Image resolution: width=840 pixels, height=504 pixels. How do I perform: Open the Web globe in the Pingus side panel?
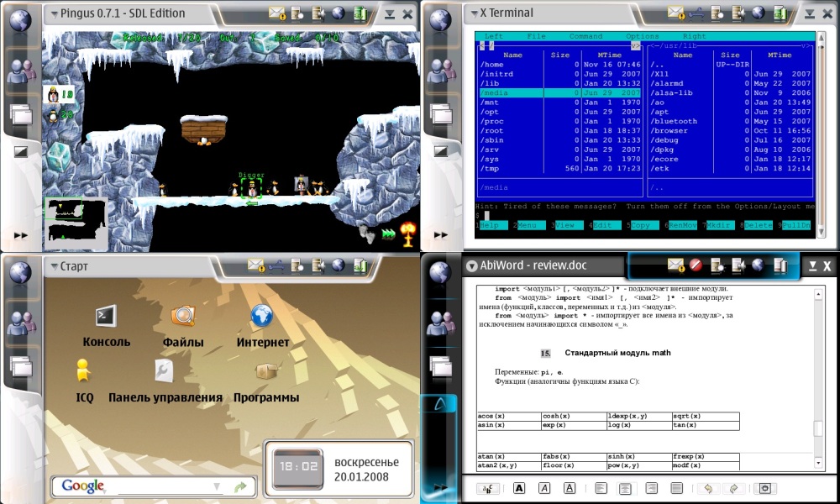click(20, 20)
